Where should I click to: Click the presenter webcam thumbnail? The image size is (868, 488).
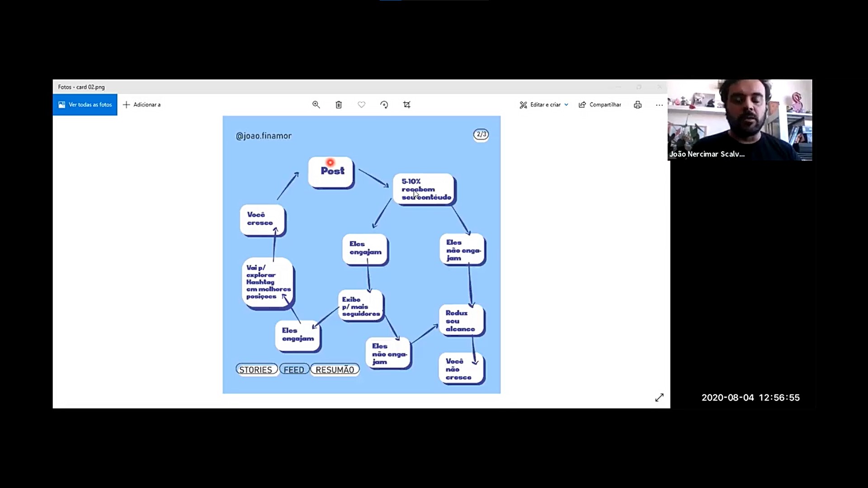point(740,120)
